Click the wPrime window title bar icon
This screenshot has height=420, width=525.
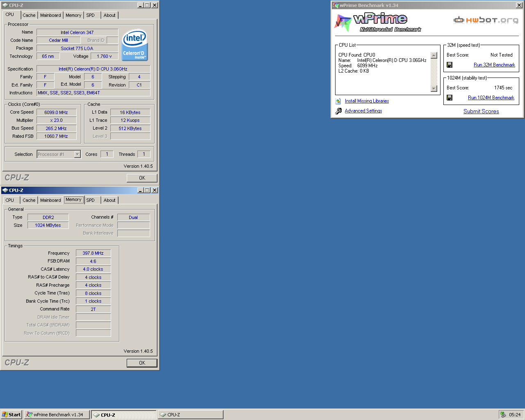click(336, 5)
